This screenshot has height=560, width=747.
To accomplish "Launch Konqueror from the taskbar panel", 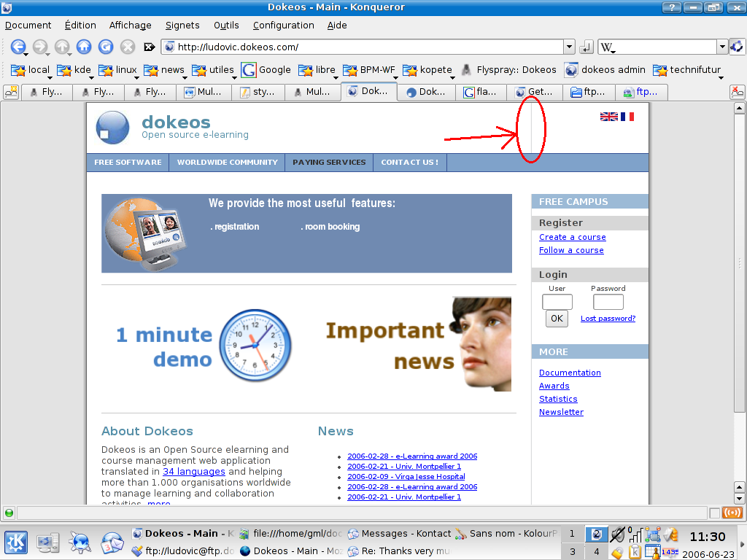I will coord(80,542).
